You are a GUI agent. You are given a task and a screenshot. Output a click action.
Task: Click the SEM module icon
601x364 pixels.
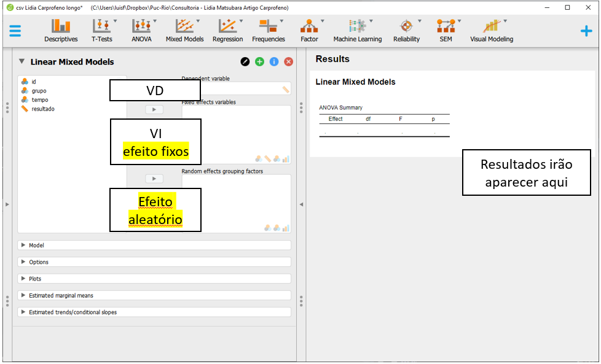click(x=446, y=30)
